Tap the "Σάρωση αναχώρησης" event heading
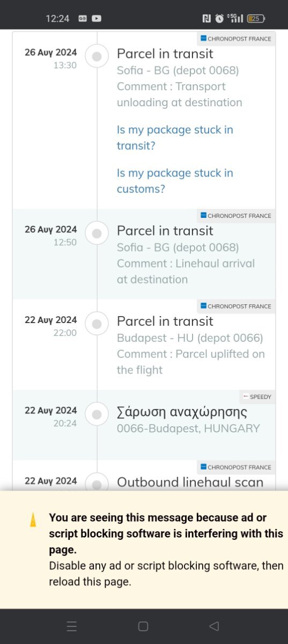The width and height of the screenshot is (288, 644). coord(182,412)
